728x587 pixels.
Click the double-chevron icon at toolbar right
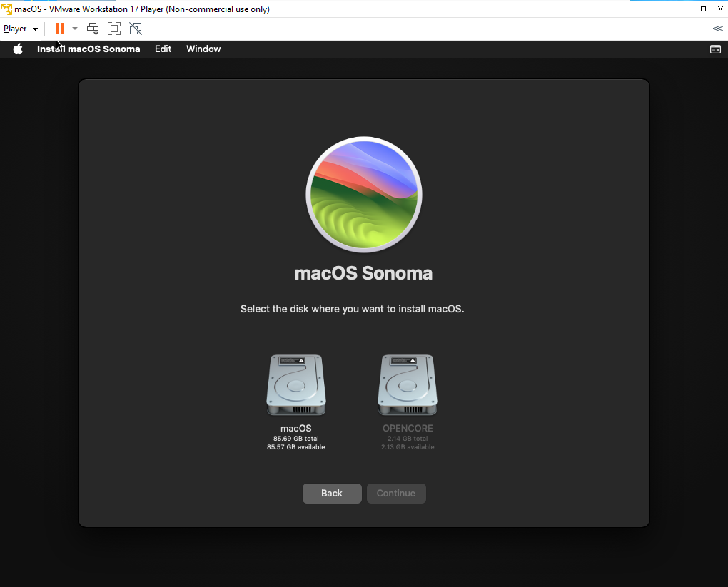pyautogui.click(x=717, y=29)
